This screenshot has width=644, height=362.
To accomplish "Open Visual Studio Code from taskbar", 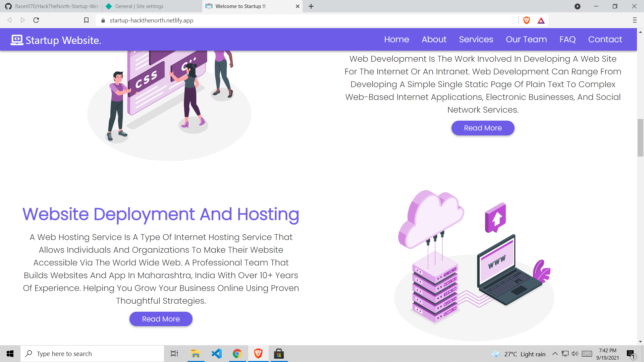I will pyautogui.click(x=217, y=354).
